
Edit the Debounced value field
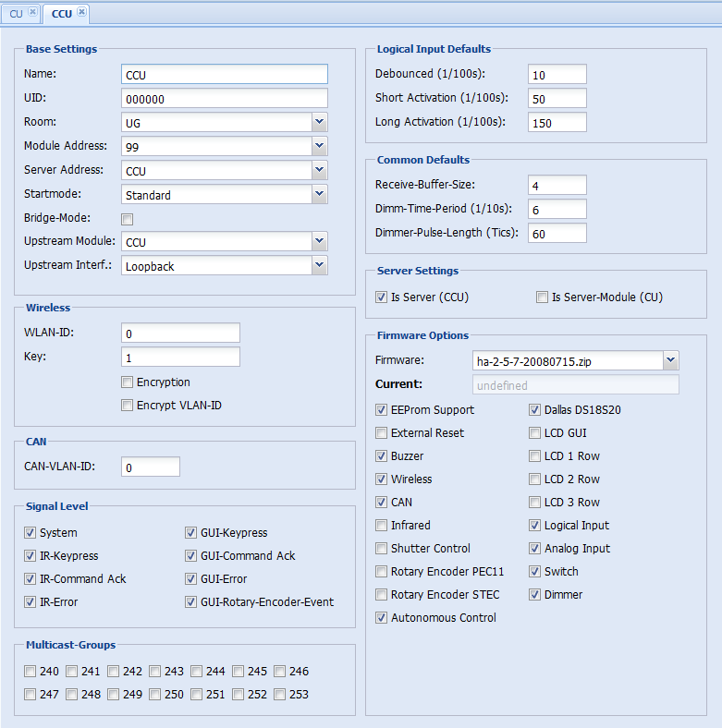coord(557,74)
